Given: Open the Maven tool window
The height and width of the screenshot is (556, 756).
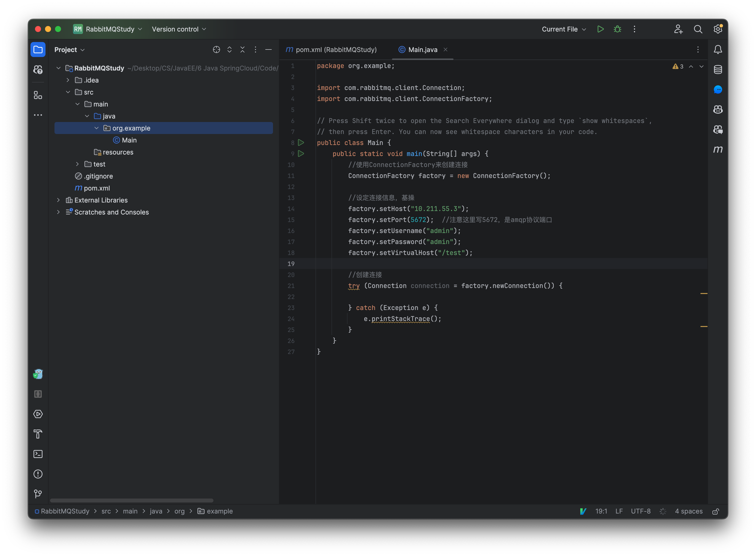Looking at the screenshot, I should [x=718, y=149].
